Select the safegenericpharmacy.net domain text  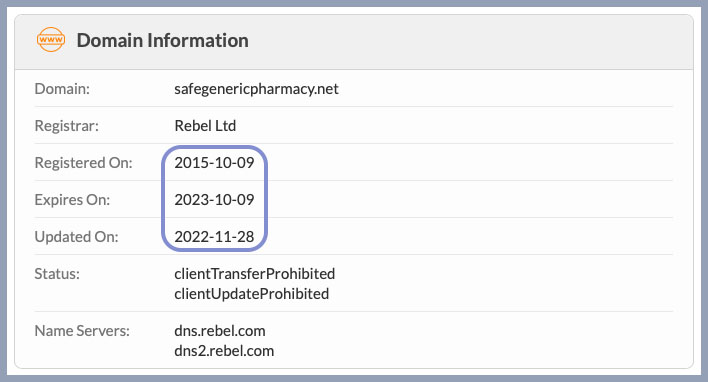[256, 89]
